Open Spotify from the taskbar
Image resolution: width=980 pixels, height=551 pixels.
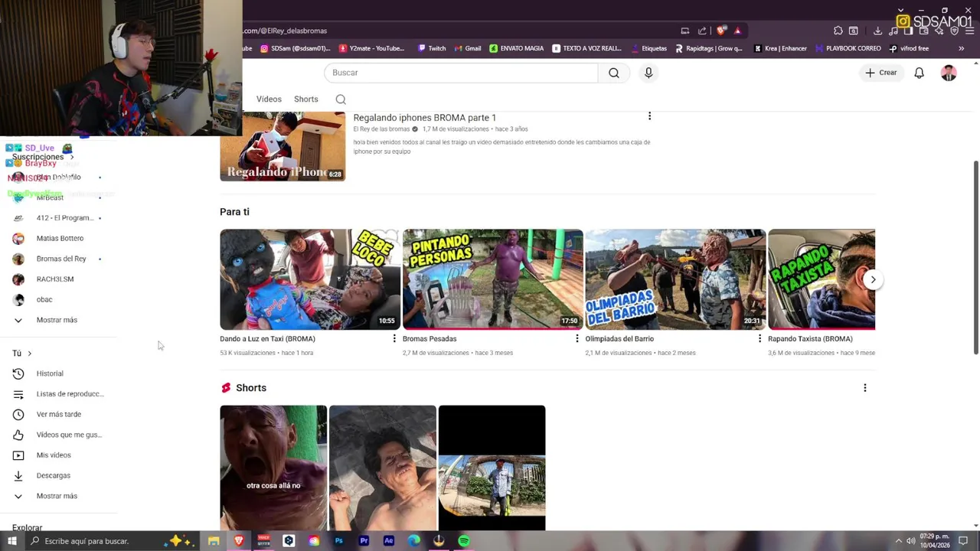pos(464,541)
